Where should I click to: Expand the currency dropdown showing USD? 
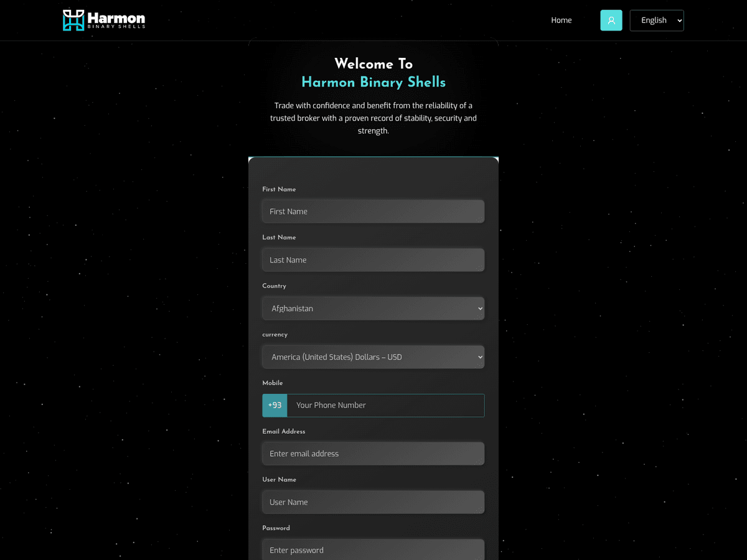point(374,357)
